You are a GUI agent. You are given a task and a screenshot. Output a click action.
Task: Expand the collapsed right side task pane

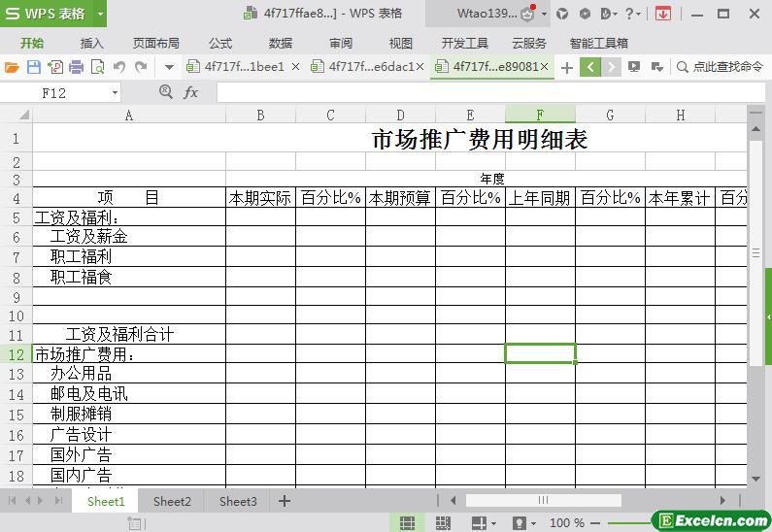click(768, 317)
